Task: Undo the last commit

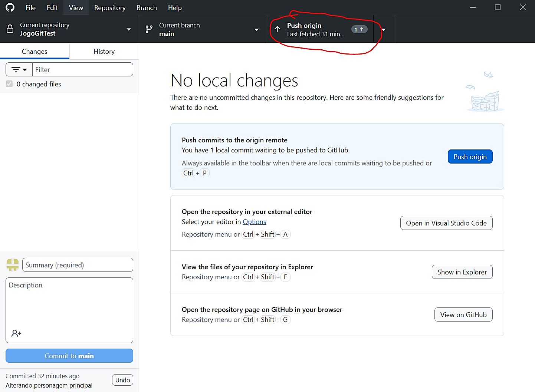Action: pyautogui.click(x=122, y=380)
